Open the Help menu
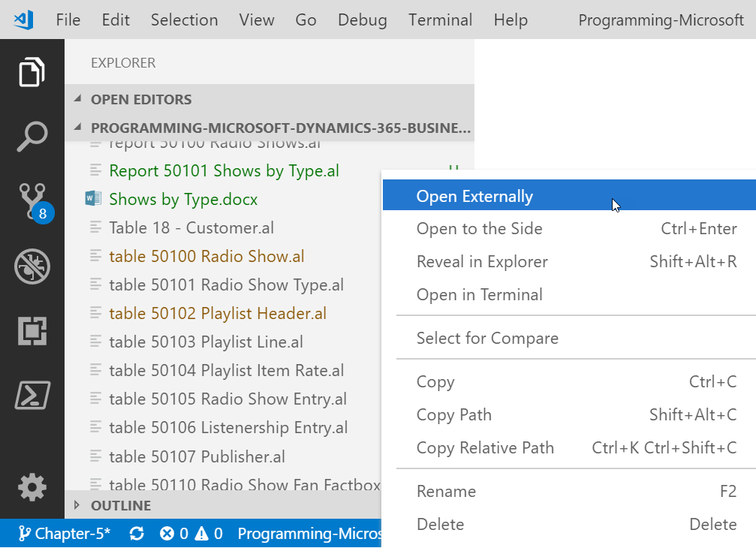The height and width of the screenshot is (548, 756). (511, 20)
